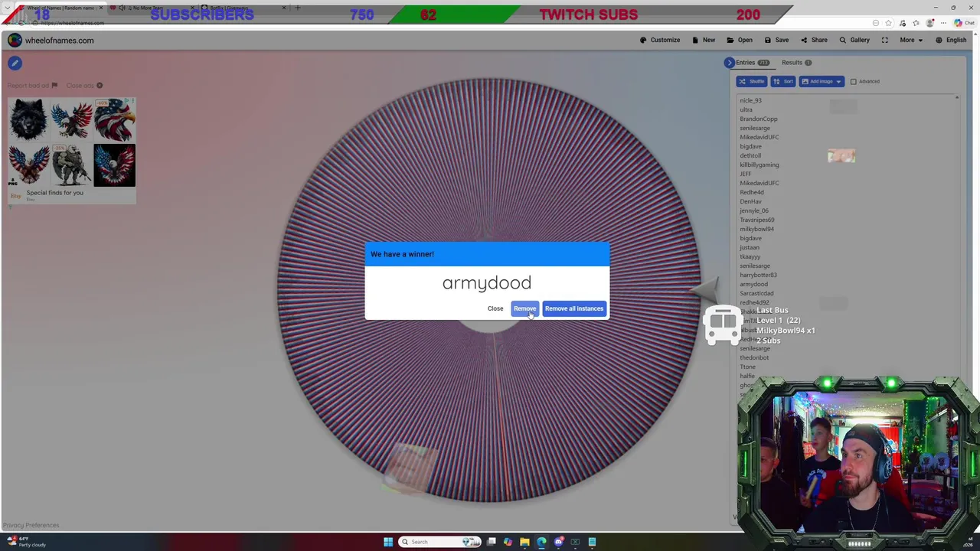Viewport: 980px width, 551px height.
Task: Click the Close ads link
Action: pos(84,86)
